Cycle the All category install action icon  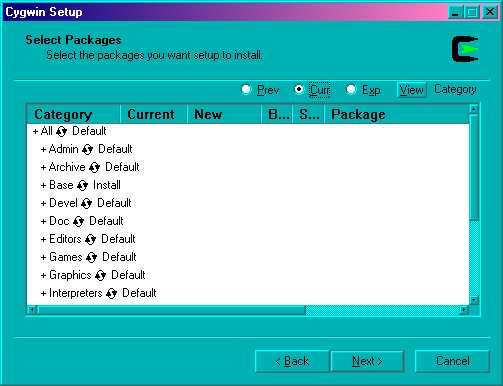pos(62,132)
